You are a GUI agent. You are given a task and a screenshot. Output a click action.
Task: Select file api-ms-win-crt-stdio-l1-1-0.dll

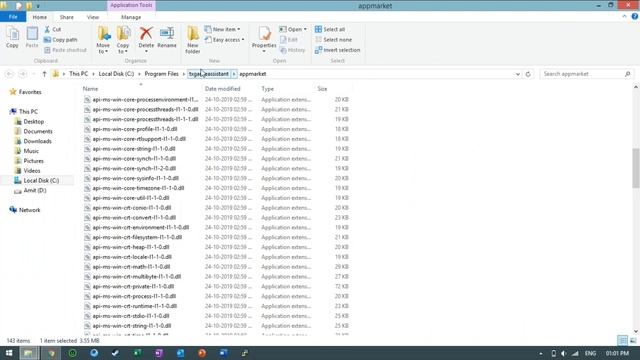131,316
